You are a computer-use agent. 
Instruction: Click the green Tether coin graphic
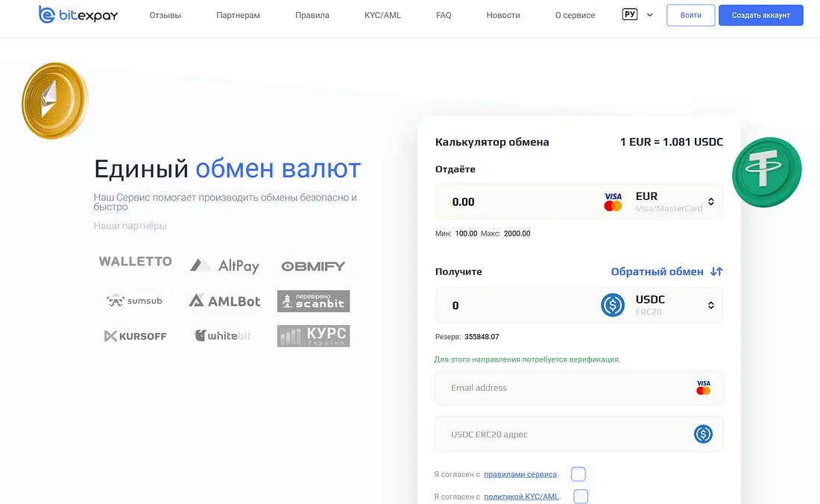[766, 172]
